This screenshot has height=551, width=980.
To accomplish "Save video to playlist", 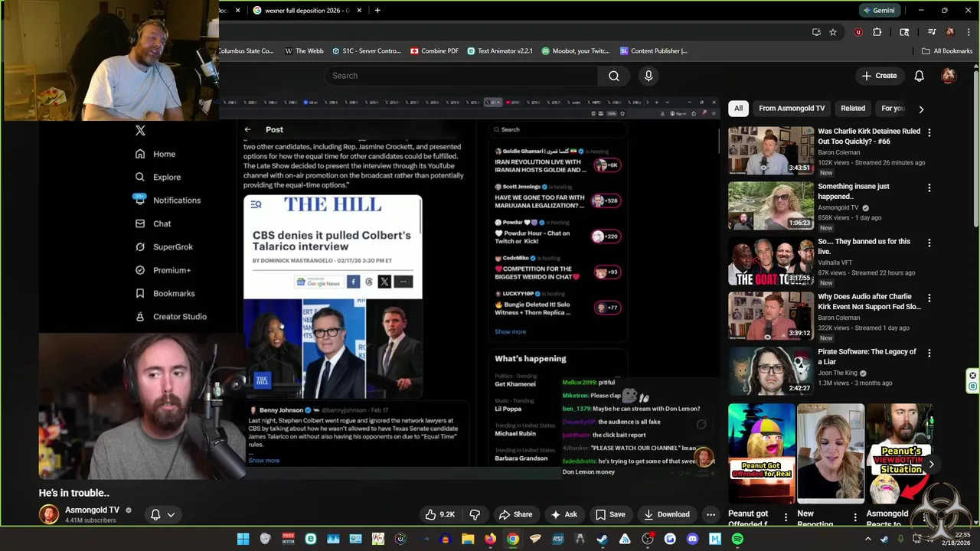I will [x=610, y=514].
